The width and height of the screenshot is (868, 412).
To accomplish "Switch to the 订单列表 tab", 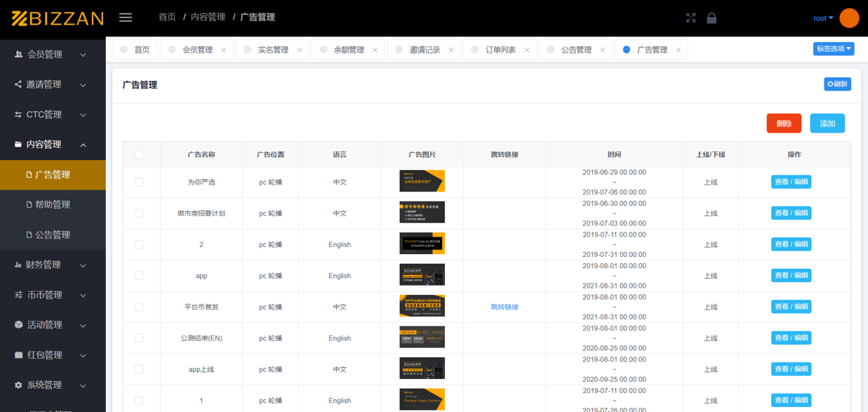I will 500,49.
